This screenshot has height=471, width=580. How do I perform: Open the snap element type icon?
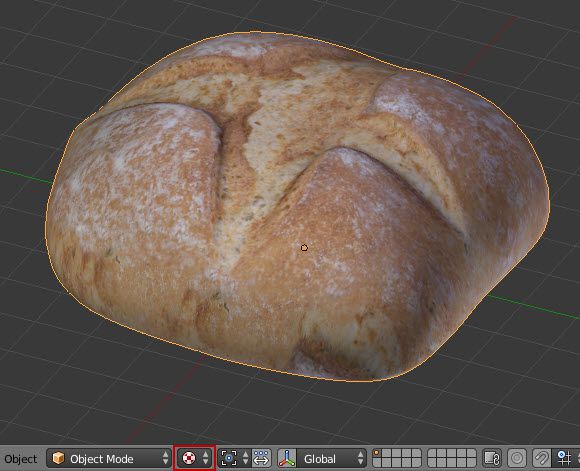pos(564,458)
